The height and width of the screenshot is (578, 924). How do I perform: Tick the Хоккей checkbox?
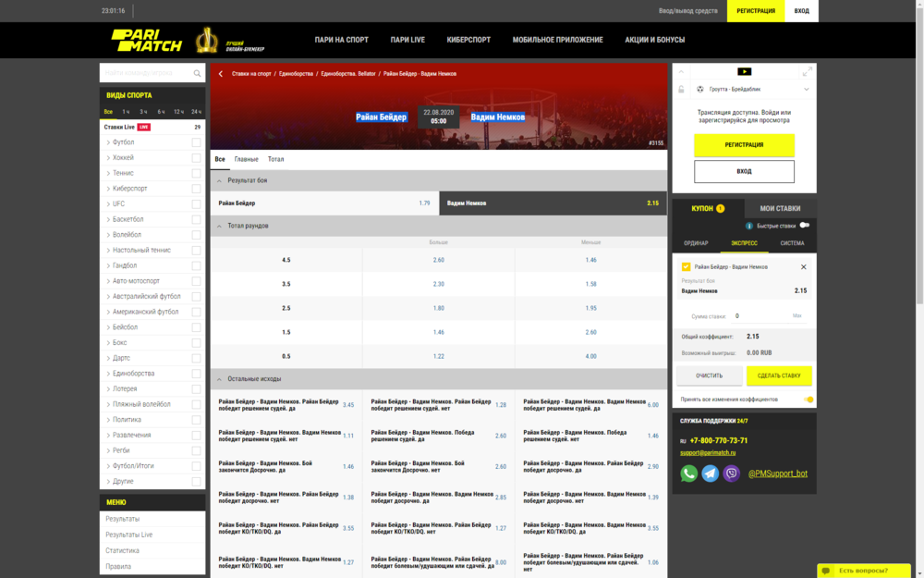tap(196, 157)
